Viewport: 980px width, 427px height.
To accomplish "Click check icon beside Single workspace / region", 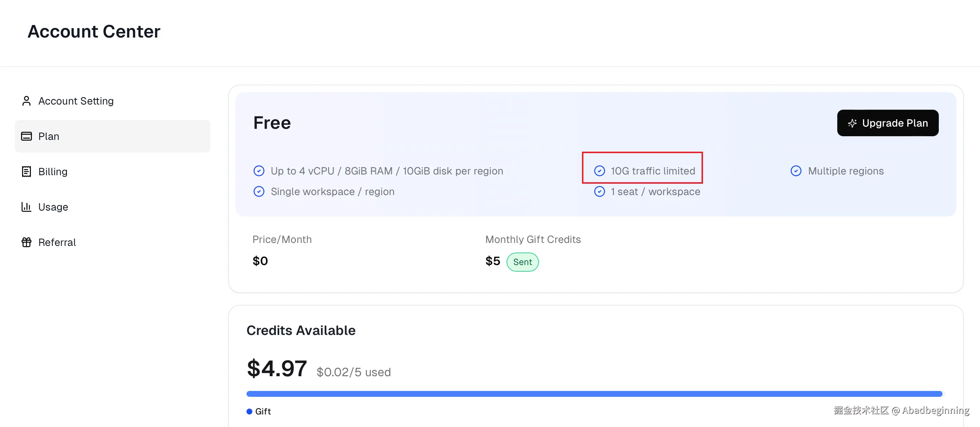I will [x=259, y=191].
